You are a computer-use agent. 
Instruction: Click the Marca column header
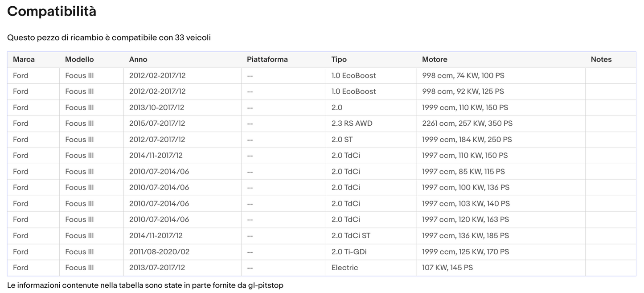[24, 59]
